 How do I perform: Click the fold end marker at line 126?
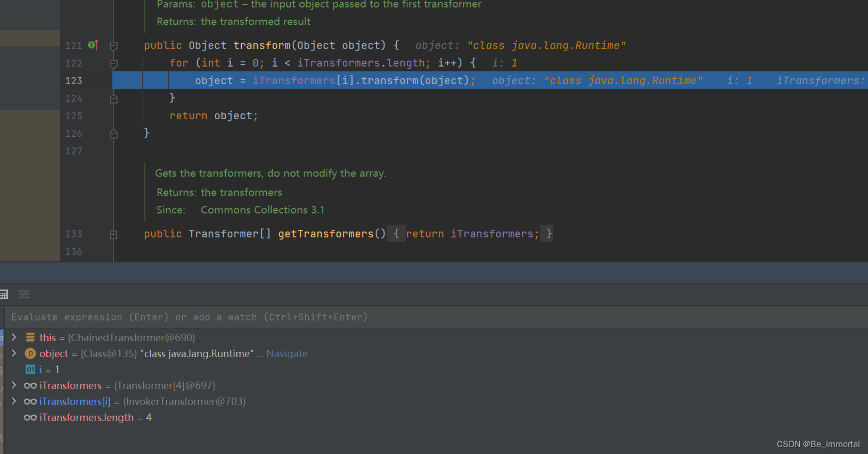(113, 134)
